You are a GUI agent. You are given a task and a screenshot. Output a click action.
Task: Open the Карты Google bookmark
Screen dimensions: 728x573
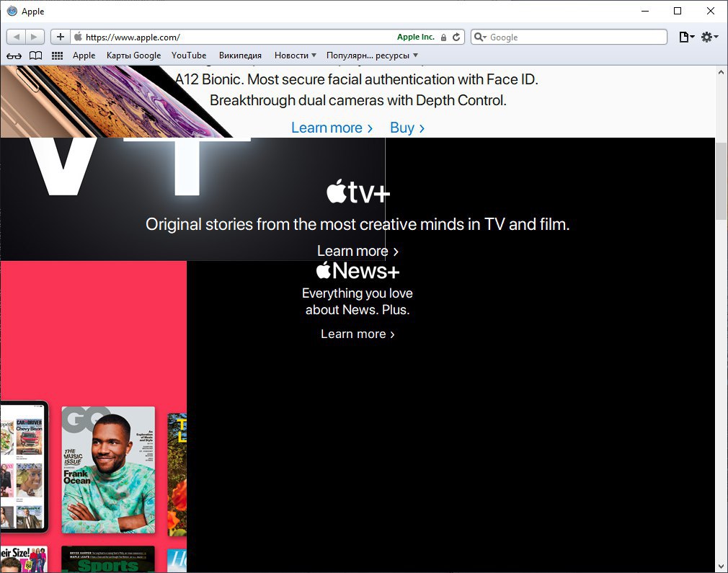134,55
